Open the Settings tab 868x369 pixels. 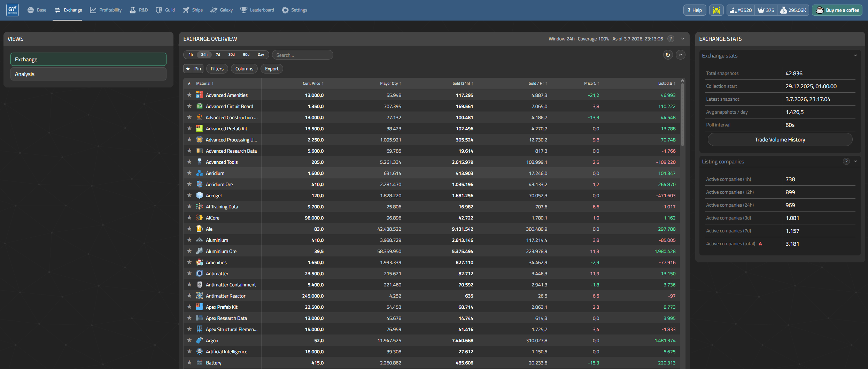click(295, 10)
